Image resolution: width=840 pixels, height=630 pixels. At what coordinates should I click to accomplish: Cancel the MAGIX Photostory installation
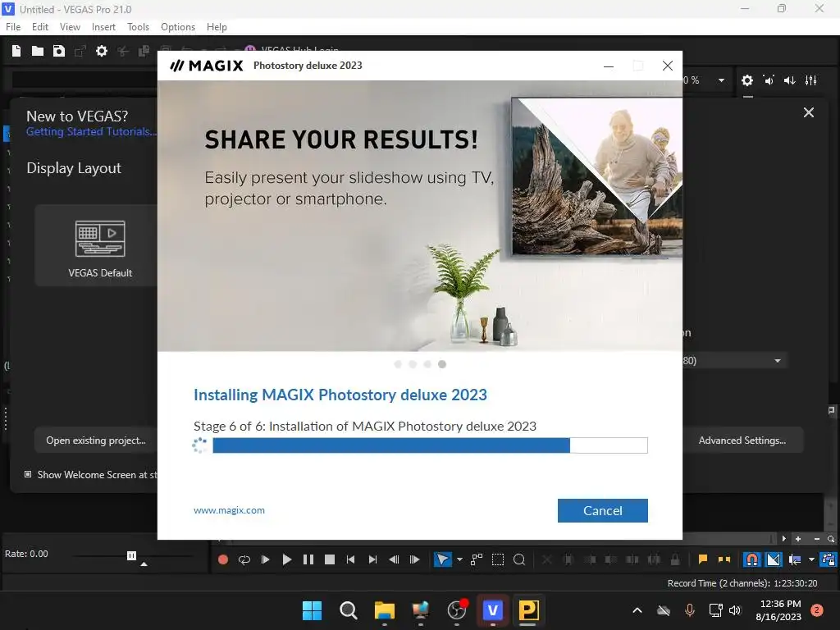click(603, 510)
